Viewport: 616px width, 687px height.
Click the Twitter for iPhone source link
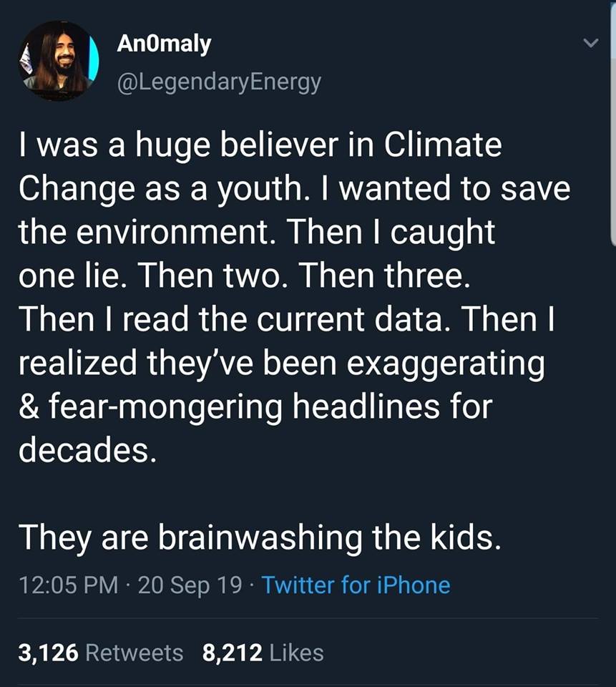356,585
